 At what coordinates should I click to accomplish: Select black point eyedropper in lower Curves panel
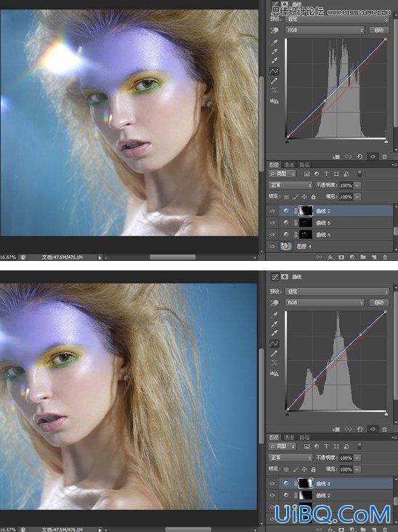(x=274, y=315)
